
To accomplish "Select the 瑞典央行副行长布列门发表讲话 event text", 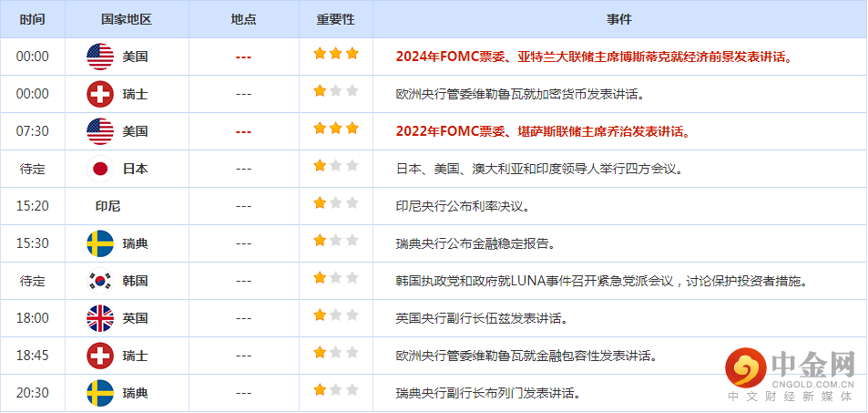I will 488,393.
